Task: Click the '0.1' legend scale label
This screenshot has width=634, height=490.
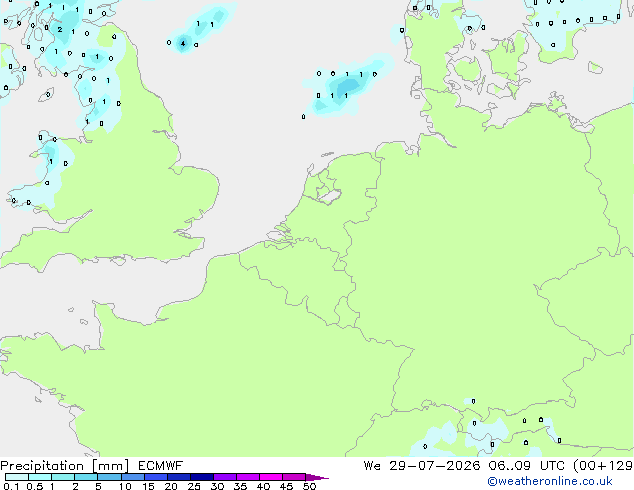Action: click(x=12, y=486)
